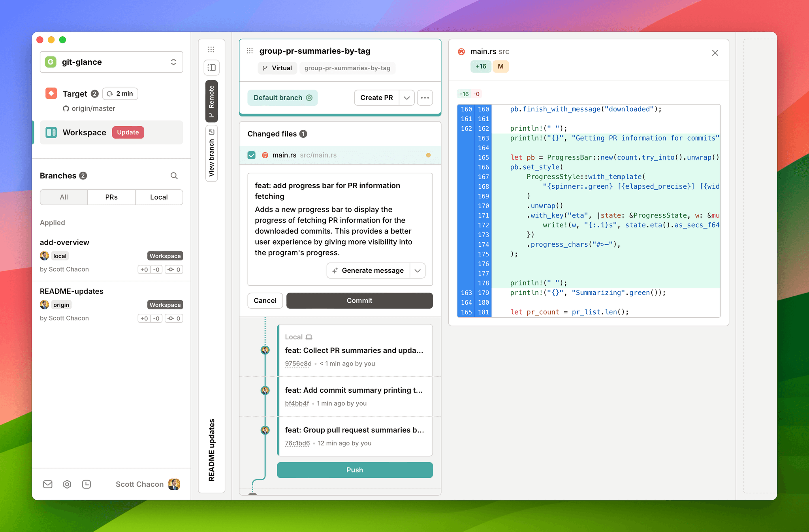Open settings via the hexagon icon
This screenshot has height=532, width=809.
pyautogui.click(x=67, y=484)
